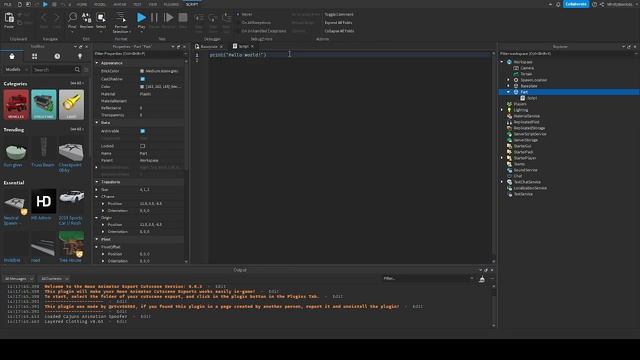Click the Step Over debugger icon

click(213, 18)
